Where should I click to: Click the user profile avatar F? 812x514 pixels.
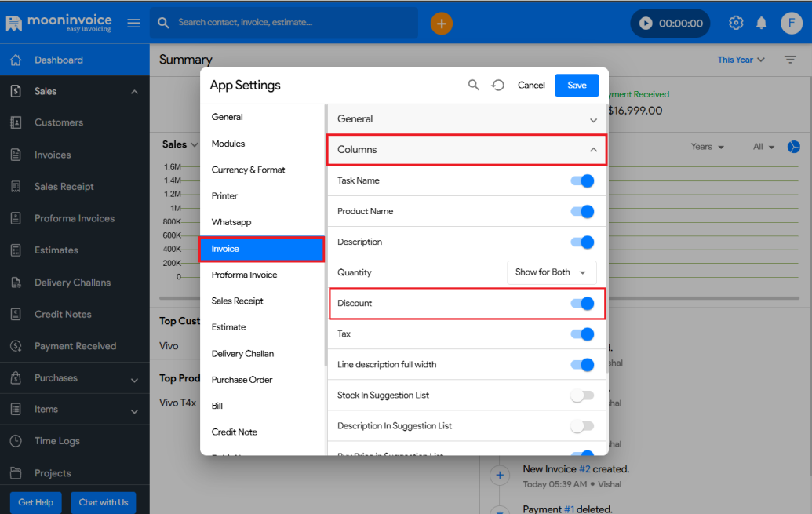791,24
